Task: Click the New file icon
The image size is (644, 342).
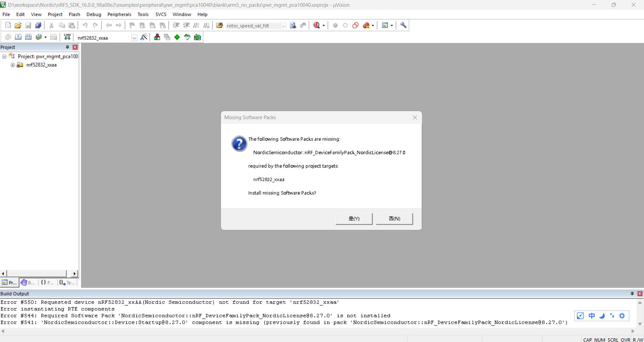Action: pos(8,26)
